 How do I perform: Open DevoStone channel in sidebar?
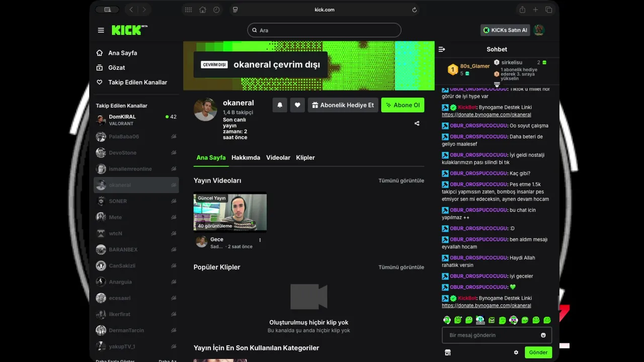pos(136,153)
